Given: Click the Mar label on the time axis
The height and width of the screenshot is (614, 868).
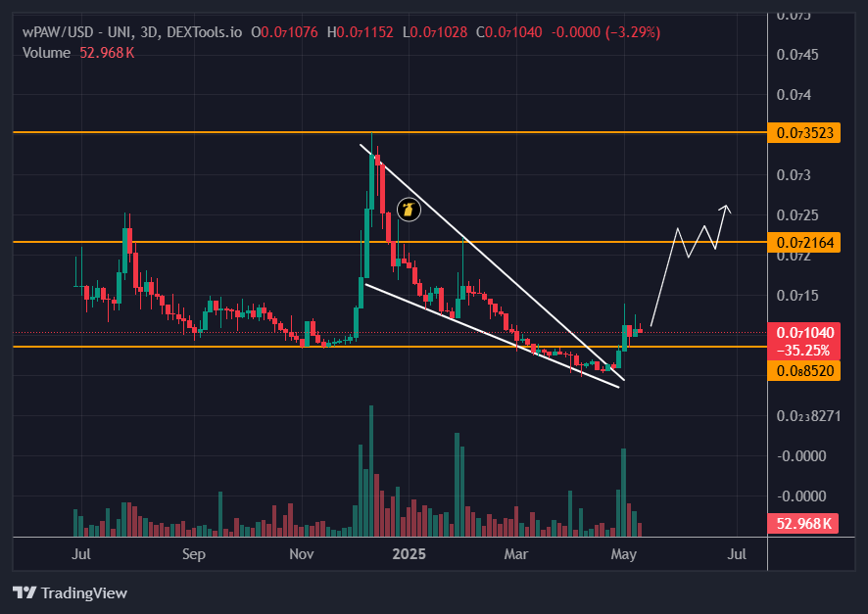Looking at the screenshot, I should (516, 553).
